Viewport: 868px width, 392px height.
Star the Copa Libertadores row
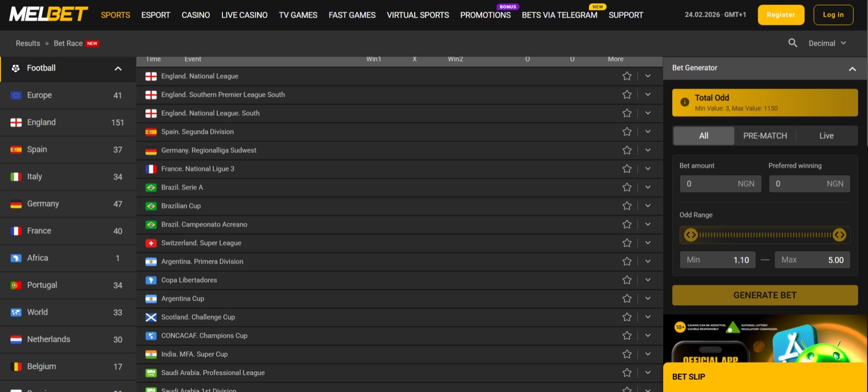click(627, 280)
